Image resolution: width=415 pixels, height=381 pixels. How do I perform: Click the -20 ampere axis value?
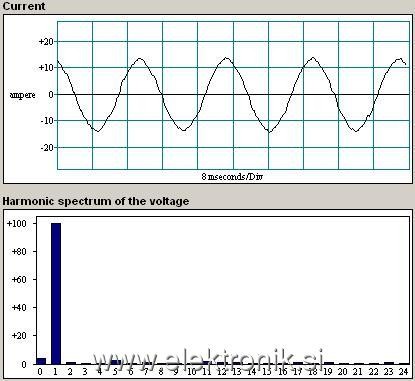[47, 147]
